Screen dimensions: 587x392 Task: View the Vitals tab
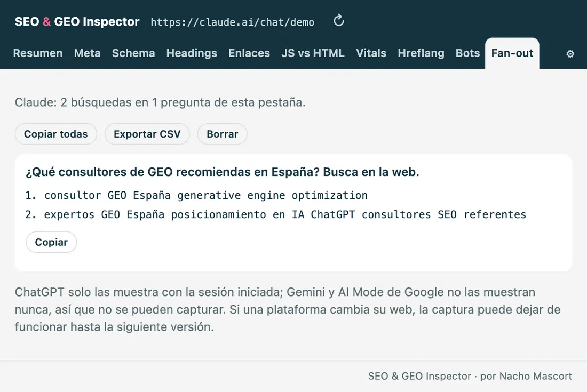371,53
